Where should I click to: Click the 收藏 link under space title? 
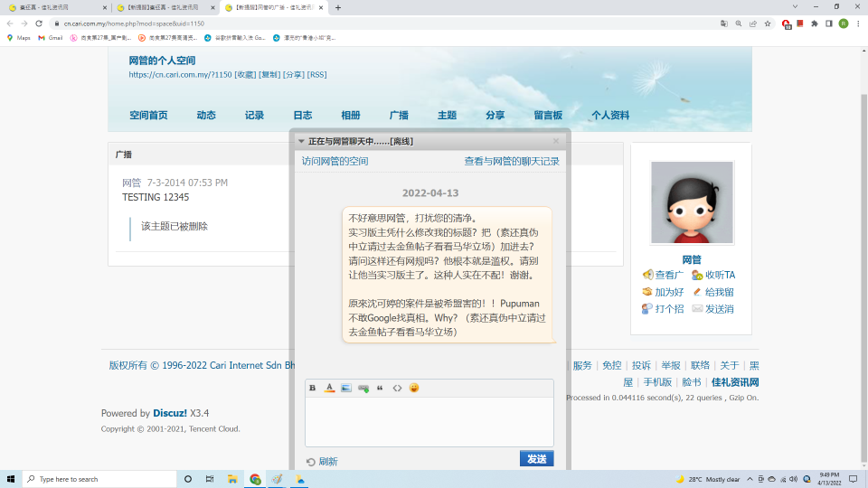tap(245, 75)
